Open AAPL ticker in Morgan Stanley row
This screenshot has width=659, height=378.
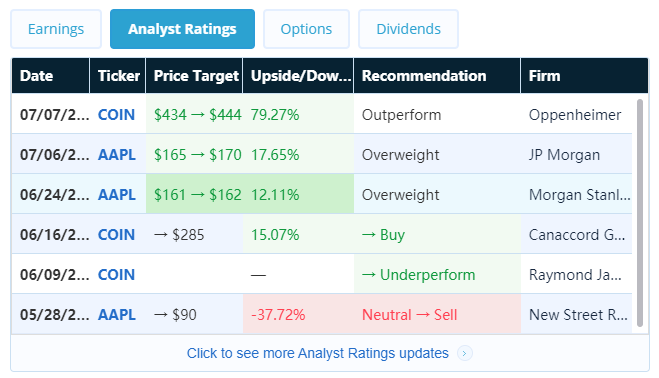[117, 195]
